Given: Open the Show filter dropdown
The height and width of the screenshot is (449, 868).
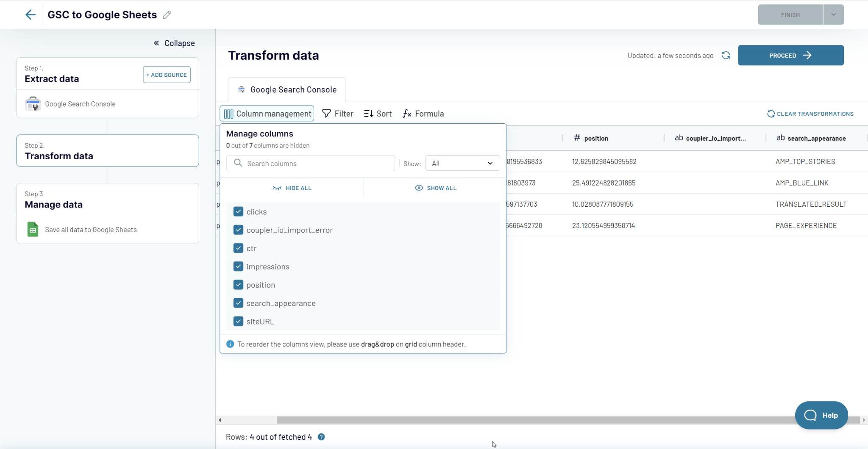Looking at the screenshot, I should (462, 163).
